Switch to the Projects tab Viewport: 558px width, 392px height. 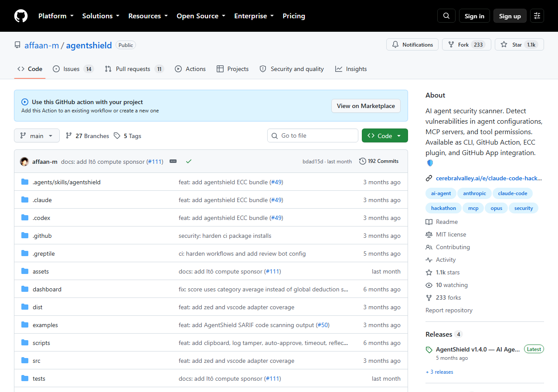[232, 69]
